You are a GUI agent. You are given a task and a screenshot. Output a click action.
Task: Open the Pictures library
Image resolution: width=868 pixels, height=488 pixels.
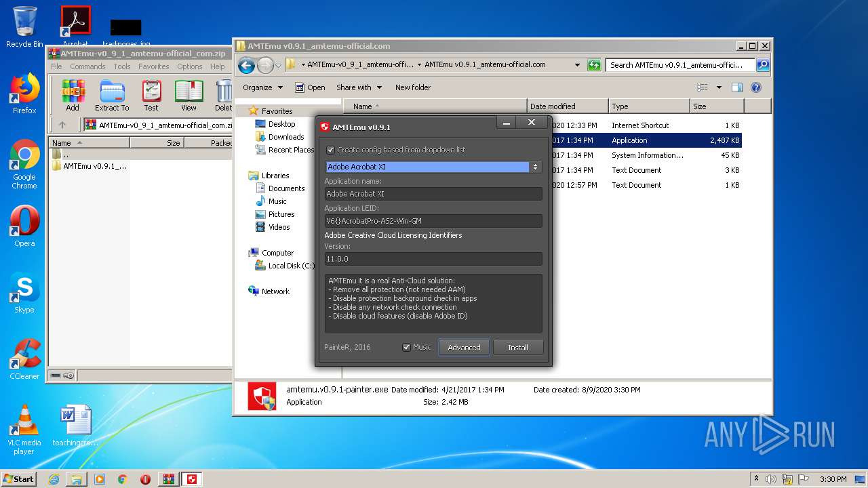coord(275,214)
